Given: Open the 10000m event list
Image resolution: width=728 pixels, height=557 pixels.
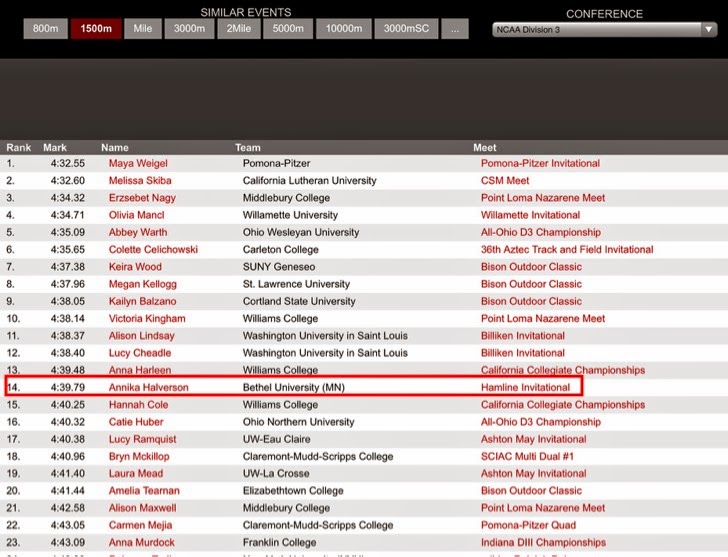Looking at the screenshot, I should 344,29.
